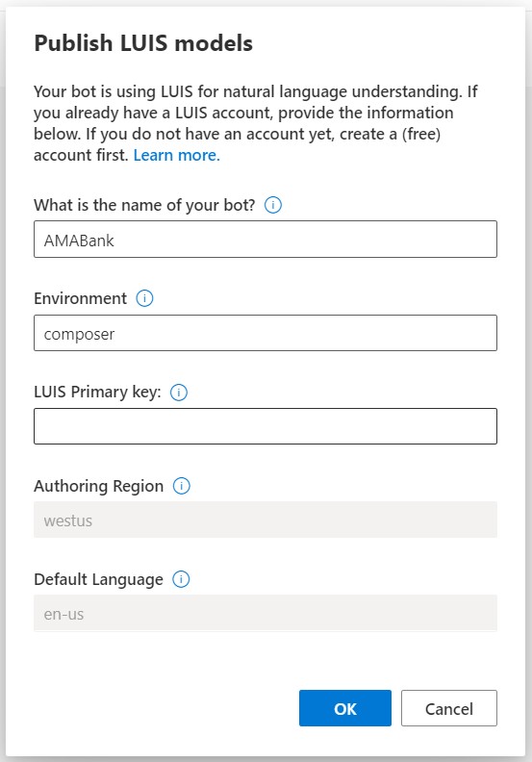Click the 'Environment' field label

pyautogui.click(x=80, y=298)
